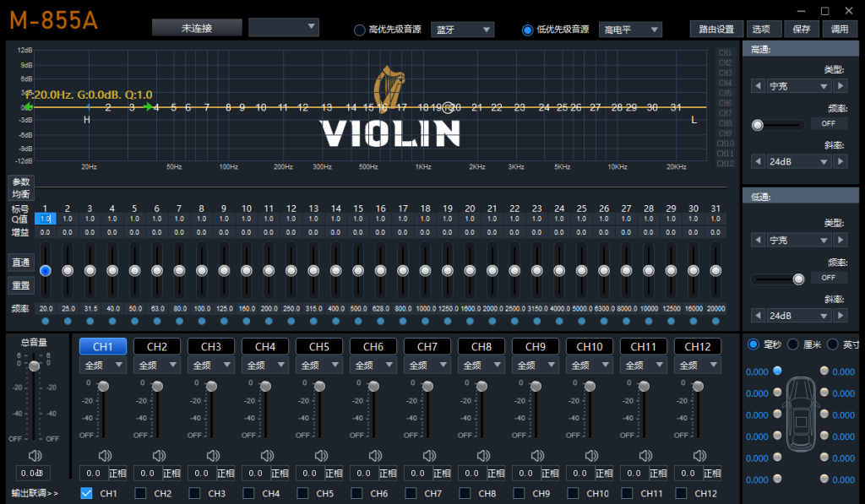Image resolution: width=865 pixels, height=504 pixels.
Task: Select milliseconds delay unit radio
Action: coord(753,344)
